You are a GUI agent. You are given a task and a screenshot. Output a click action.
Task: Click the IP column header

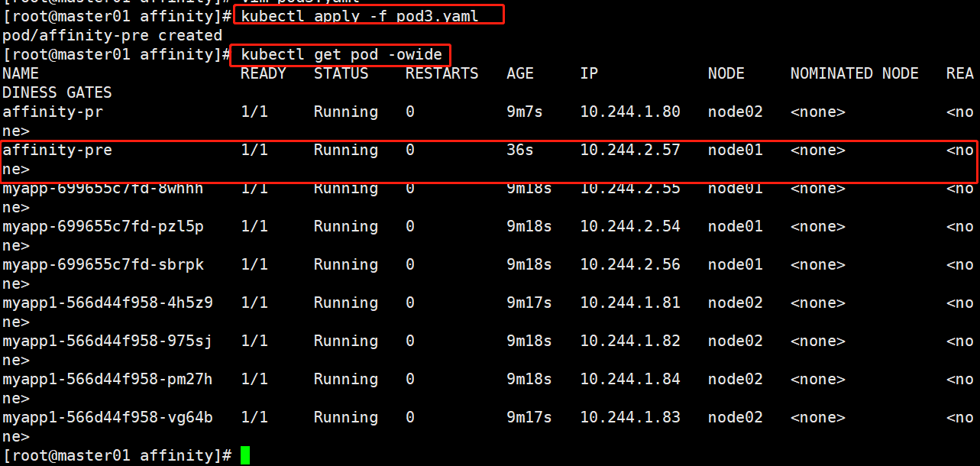(x=589, y=73)
